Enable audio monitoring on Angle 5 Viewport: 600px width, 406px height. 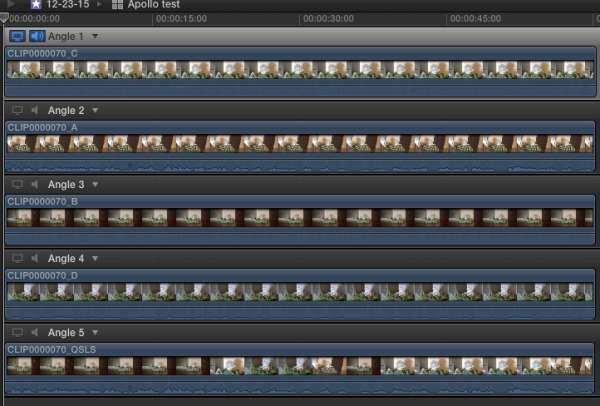pos(35,332)
